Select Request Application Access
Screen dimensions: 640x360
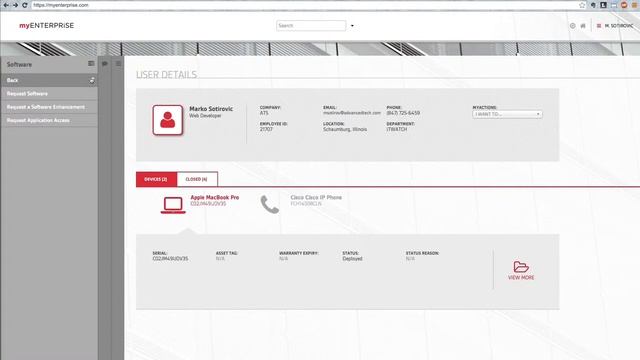pyautogui.click(x=49, y=120)
